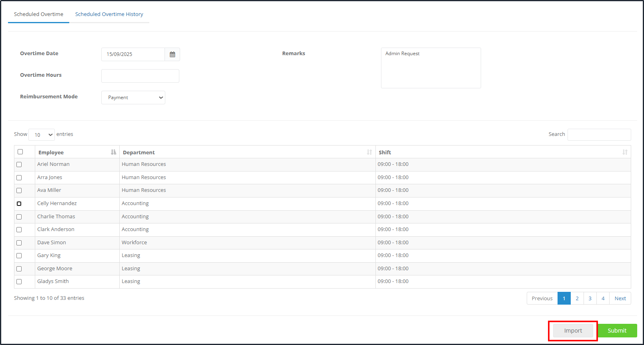Image resolution: width=644 pixels, height=345 pixels.
Task: Open the Reimbursement Mode dropdown
Action: pos(133,98)
